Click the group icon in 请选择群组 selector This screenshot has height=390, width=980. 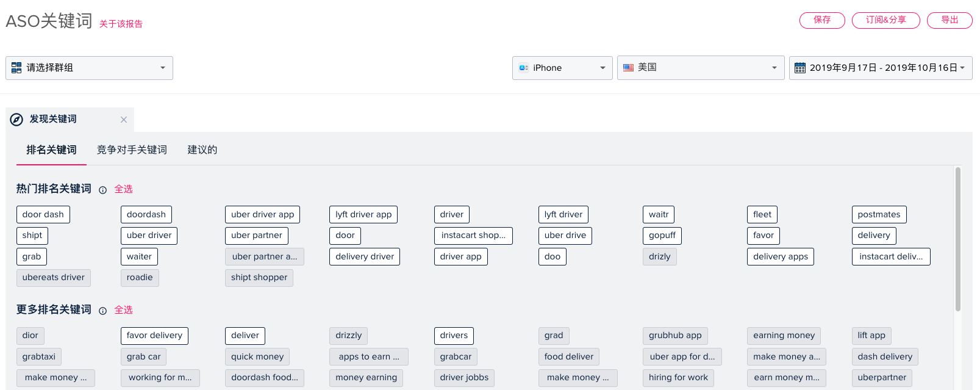(16, 68)
